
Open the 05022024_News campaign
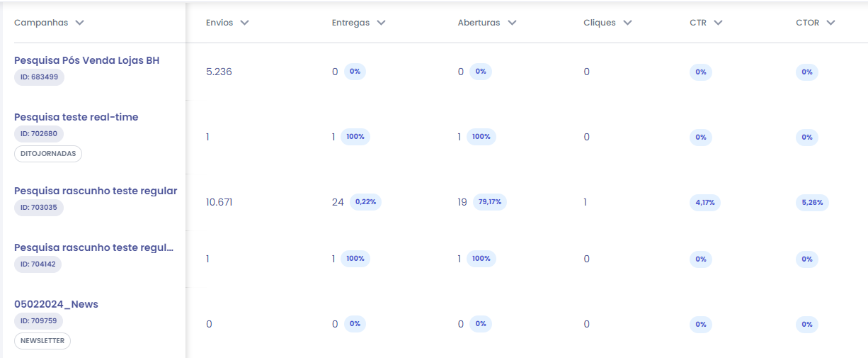point(56,304)
